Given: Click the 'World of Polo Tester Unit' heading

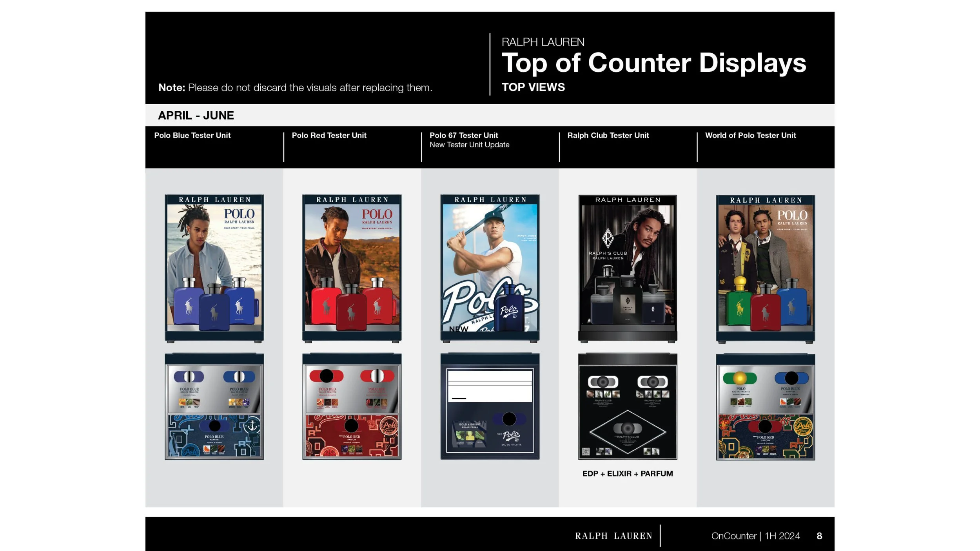Looking at the screenshot, I should 750,135.
